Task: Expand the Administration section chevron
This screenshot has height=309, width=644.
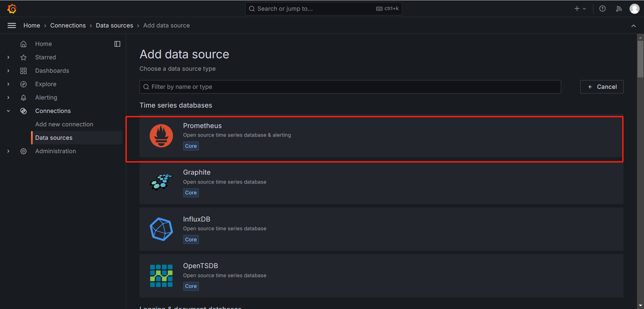Action: (x=8, y=151)
